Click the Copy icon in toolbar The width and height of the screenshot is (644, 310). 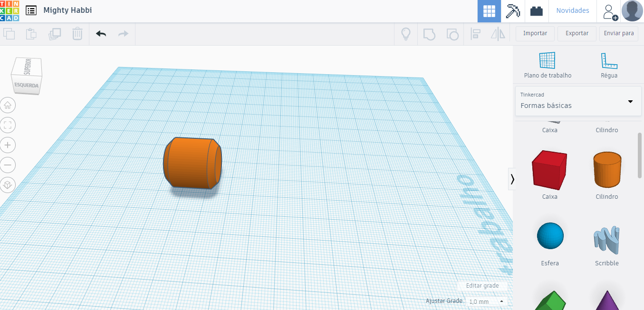(x=9, y=34)
